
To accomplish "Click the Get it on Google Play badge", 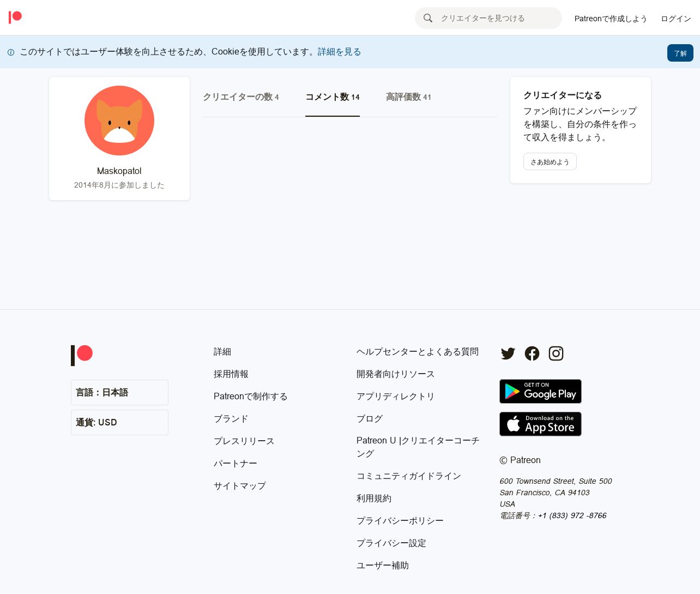I will coord(540,391).
